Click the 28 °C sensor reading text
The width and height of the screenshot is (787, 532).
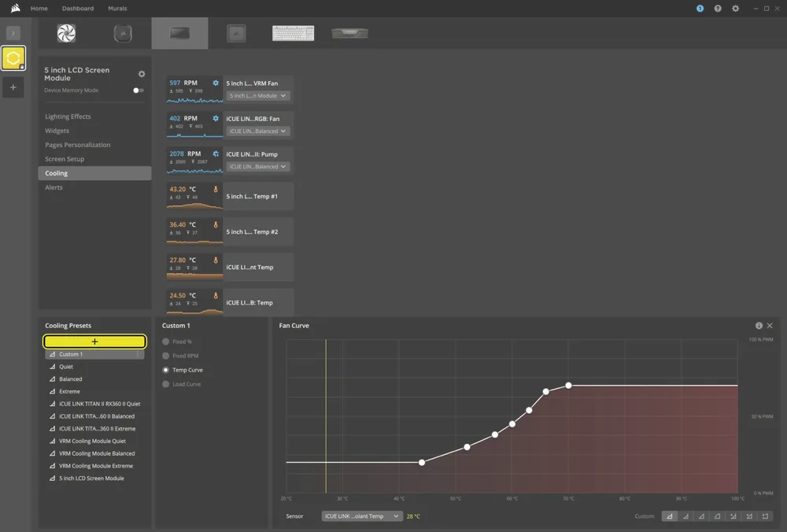coord(413,516)
